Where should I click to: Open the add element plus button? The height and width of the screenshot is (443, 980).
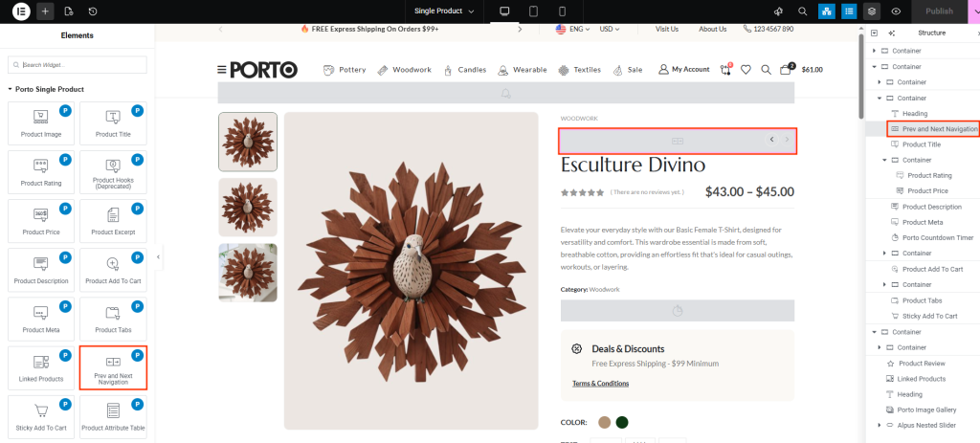45,11
